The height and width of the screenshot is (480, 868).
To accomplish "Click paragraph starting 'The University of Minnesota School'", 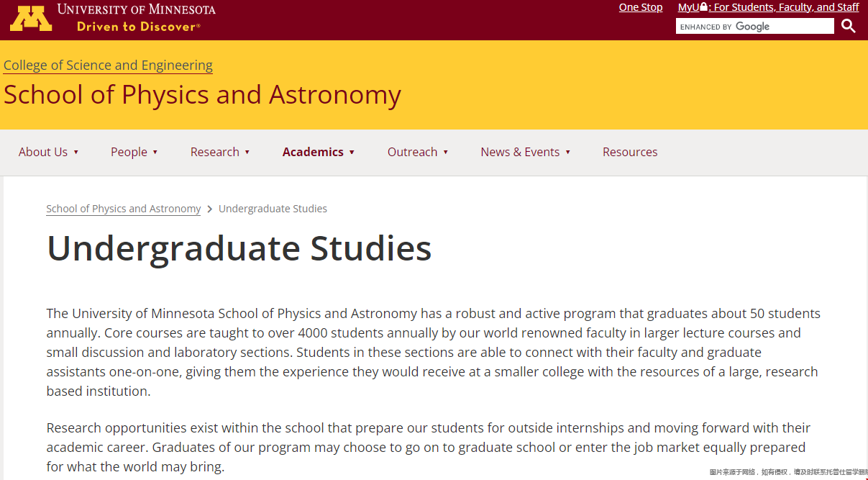I will click(434, 353).
